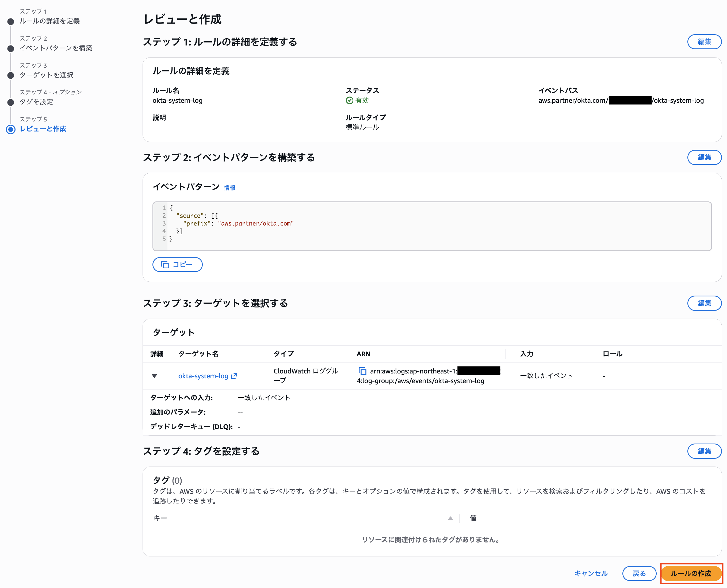Viewport: 727px width, 588px height.
Task: Copy the ARN using the copy icon
Action: coord(363,371)
